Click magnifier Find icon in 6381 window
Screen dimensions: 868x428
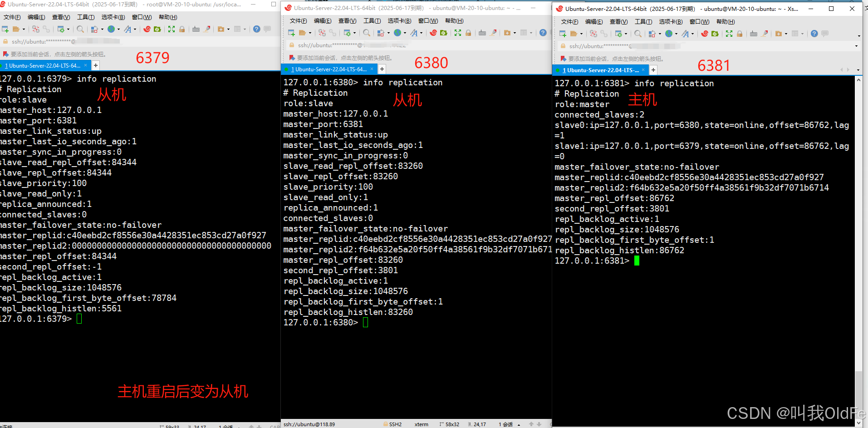point(638,34)
